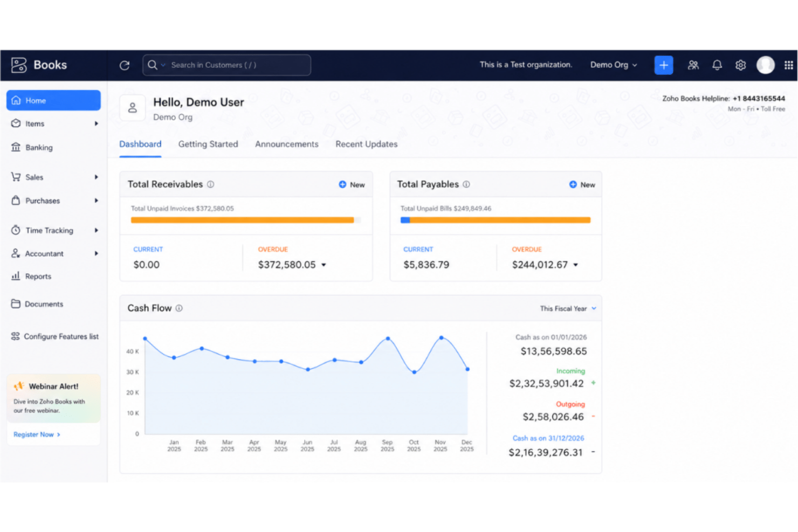This screenshot has height=532, width=798.
Task: Click the Total Unpaid Bills progress bar
Action: (496, 220)
